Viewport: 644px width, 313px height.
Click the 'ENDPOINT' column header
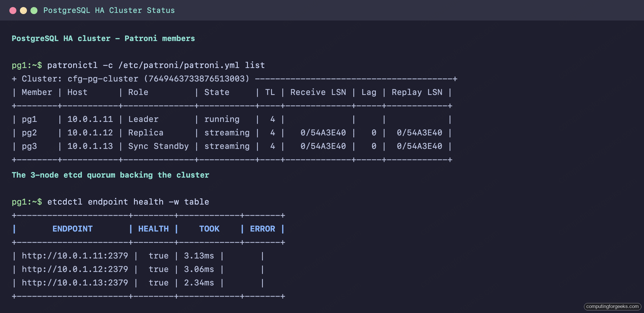click(73, 229)
